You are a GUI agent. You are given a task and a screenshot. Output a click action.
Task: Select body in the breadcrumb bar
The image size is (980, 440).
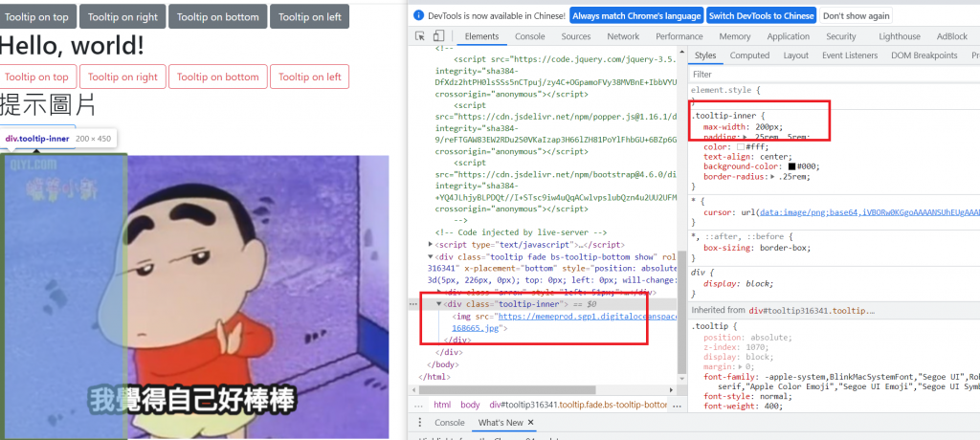pos(470,405)
